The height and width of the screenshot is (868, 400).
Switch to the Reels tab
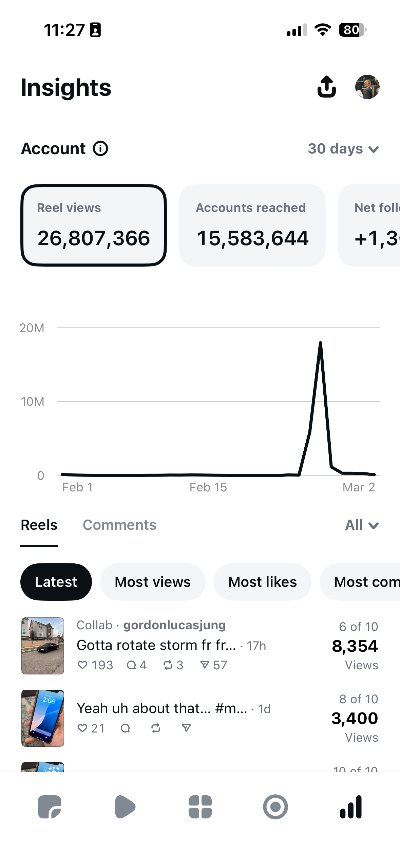[39, 525]
